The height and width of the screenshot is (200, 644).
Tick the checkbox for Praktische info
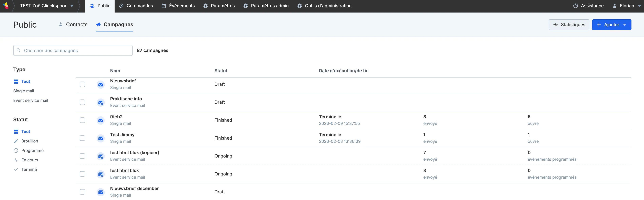point(82,102)
